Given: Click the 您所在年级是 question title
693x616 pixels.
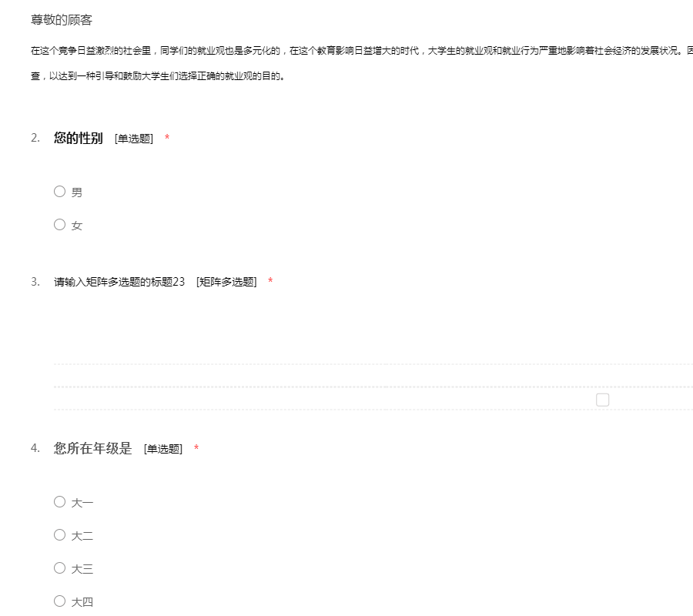Looking at the screenshot, I should point(92,448).
